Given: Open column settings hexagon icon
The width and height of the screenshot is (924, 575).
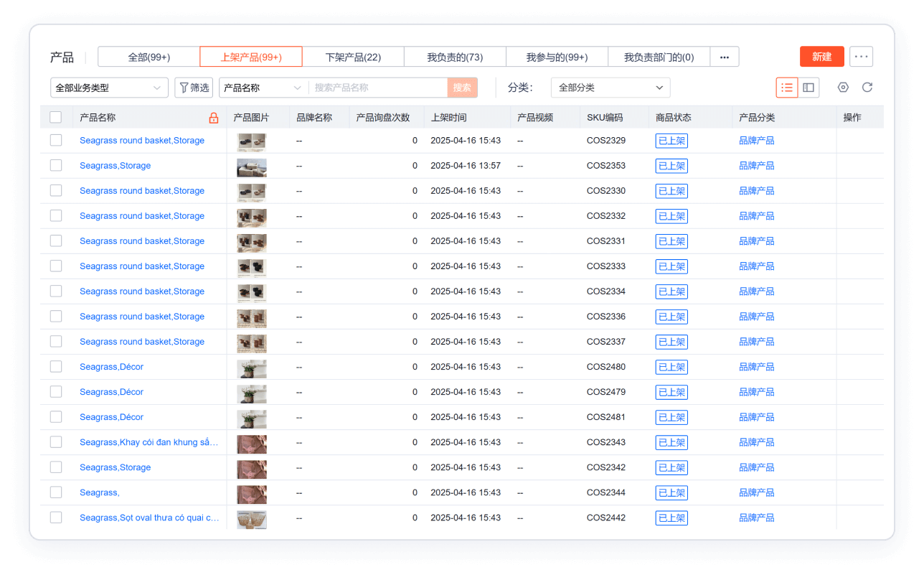Looking at the screenshot, I should pos(843,88).
